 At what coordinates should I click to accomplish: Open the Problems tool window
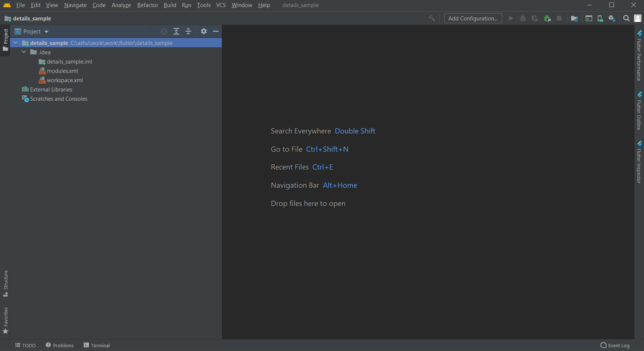[x=60, y=345]
